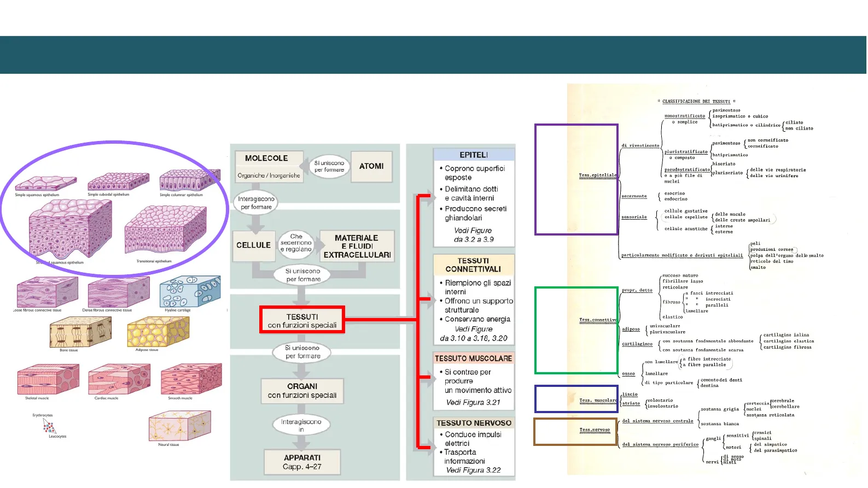Click the Adipose tissue image
Viewport: 868px width, 488px height.
158,331
